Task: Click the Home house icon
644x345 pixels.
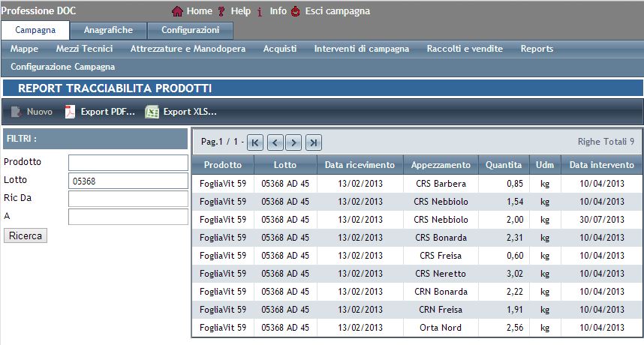Action: tap(178, 11)
